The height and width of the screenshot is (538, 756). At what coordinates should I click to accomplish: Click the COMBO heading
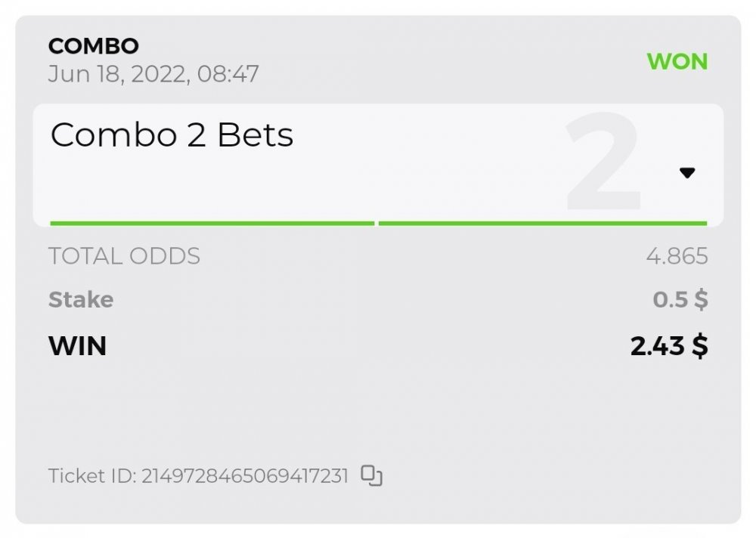[x=94, y=46]
